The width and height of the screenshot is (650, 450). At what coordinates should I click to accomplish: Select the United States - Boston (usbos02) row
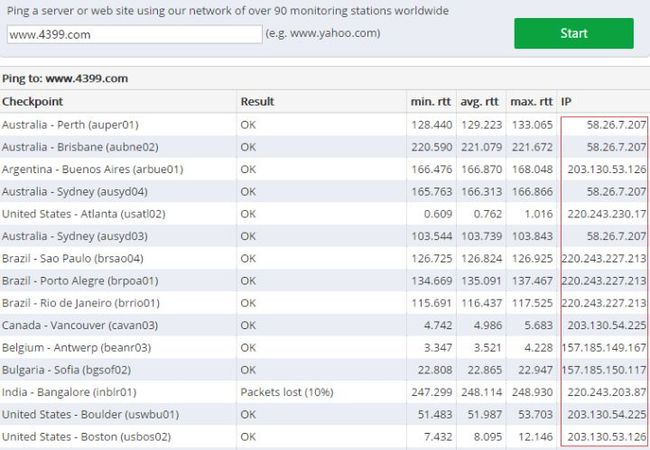325,436
